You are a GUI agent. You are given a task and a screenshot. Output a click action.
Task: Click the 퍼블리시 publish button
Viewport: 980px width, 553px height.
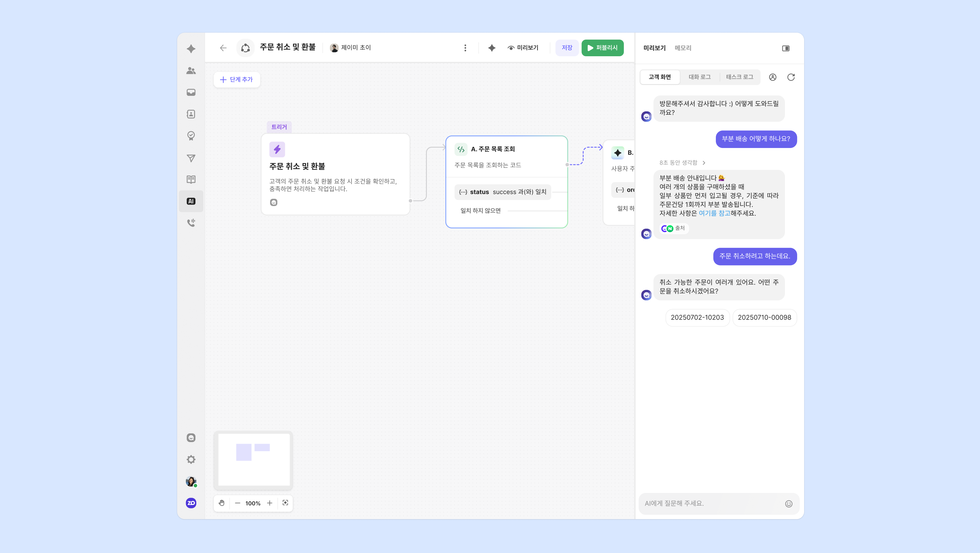click(x=602, y=48)
